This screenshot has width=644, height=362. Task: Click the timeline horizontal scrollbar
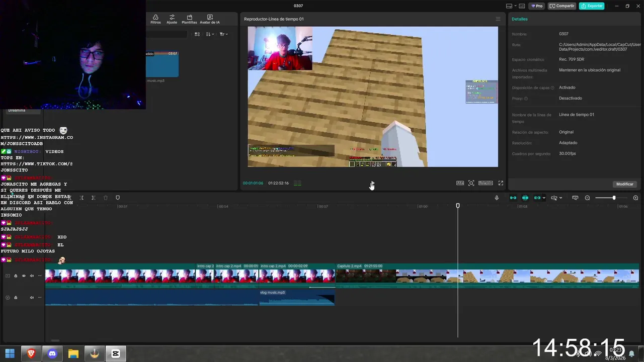(x=55, y=340)
